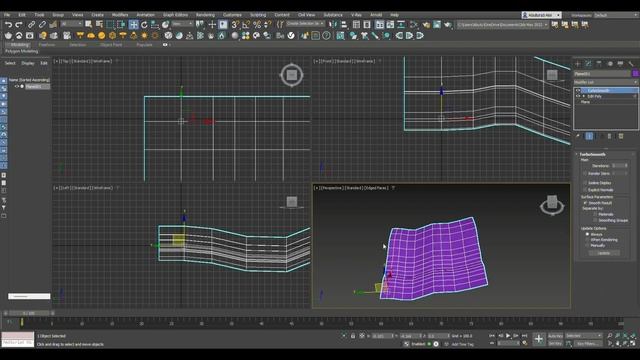Toggle the 3D Snaps icon
The image size is (640, 360).
click(235, 25)
